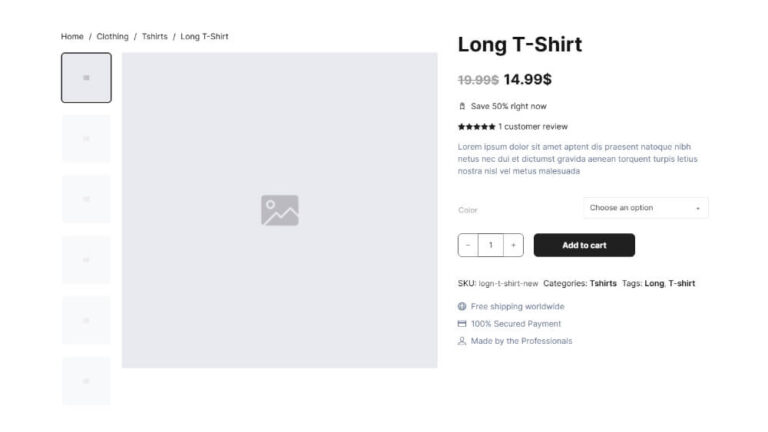Go to Home in the breadcrumb
This screenshot has width=768, height=432.
(72, 37)
